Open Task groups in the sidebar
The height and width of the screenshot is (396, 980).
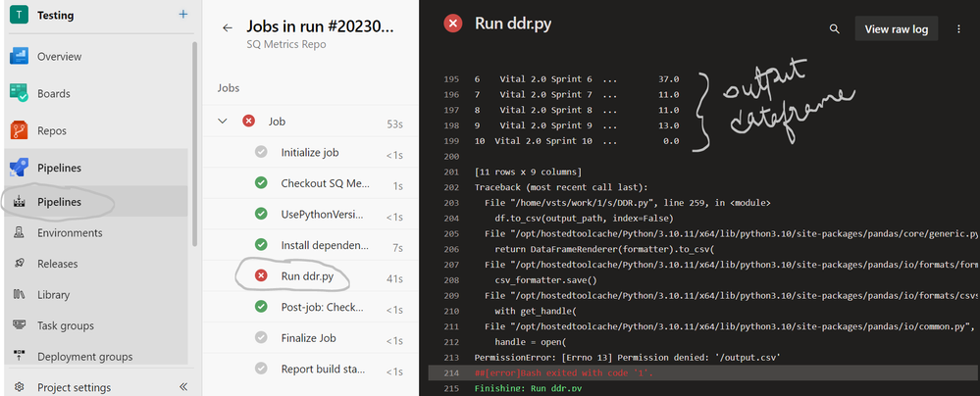[65, 325]
